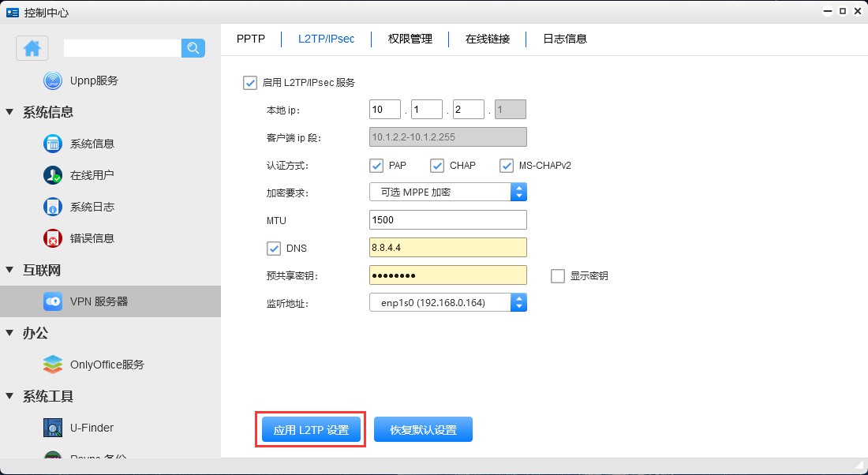Open the 错误信息 icon

pos(53,238)
